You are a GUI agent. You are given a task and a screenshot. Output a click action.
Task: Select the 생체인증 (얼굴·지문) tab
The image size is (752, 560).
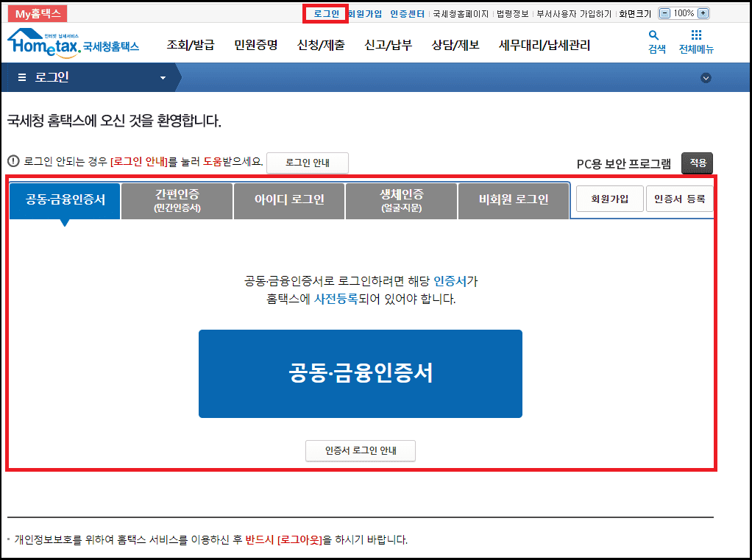coord(400,200)
